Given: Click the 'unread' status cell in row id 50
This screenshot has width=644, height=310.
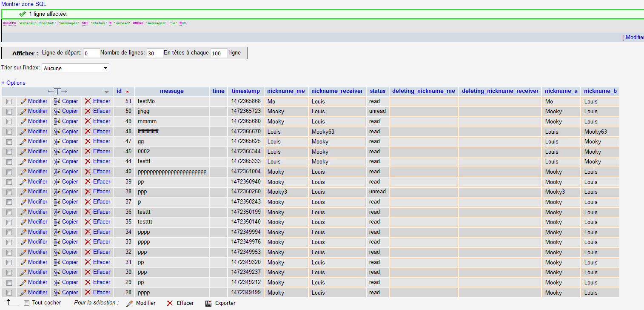Looking at the screenshot, I should tap(378, 111).
